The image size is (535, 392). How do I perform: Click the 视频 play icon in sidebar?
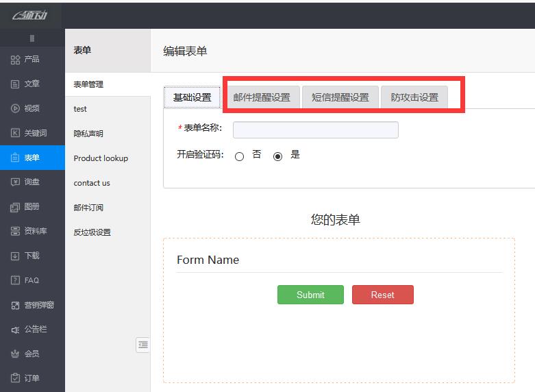15,108
